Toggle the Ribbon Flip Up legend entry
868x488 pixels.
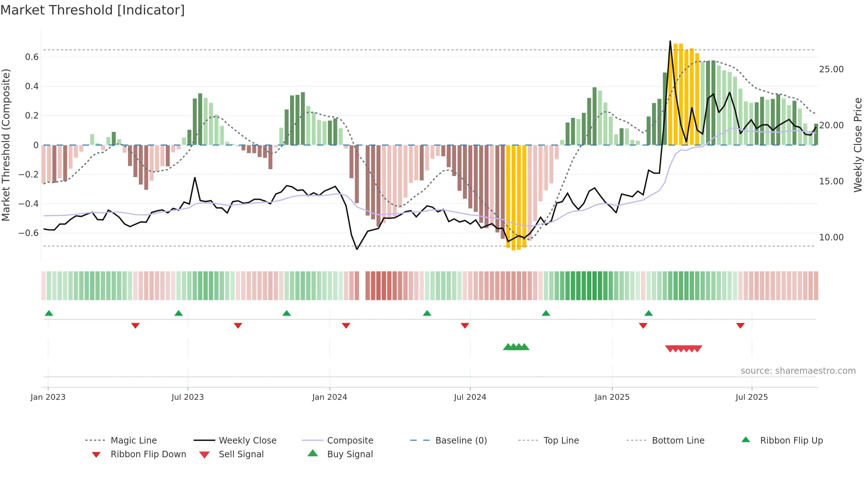[x=782, y=440]
